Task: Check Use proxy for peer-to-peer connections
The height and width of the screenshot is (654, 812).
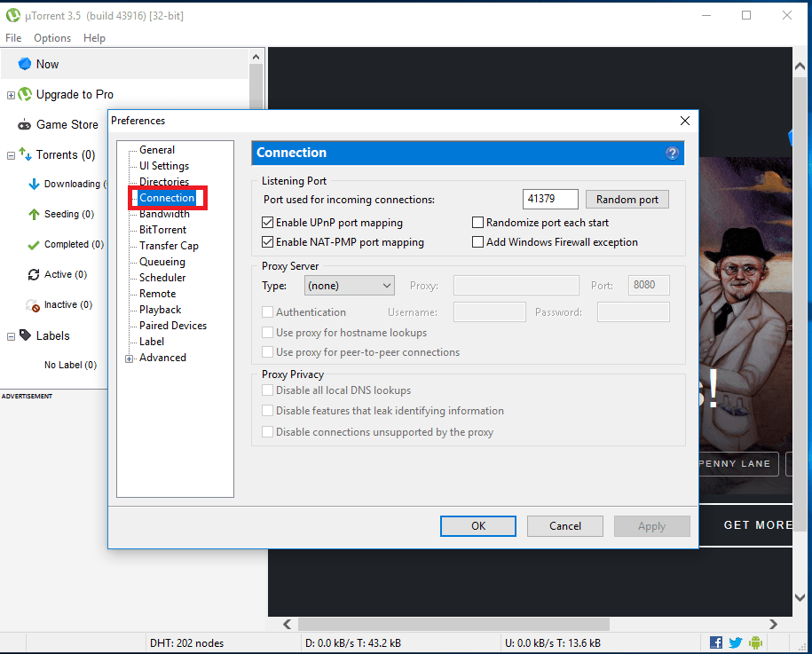Action: click(x=267, y=352)
